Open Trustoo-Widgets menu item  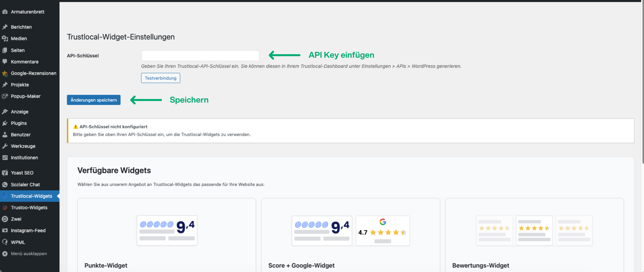[30, 207]
